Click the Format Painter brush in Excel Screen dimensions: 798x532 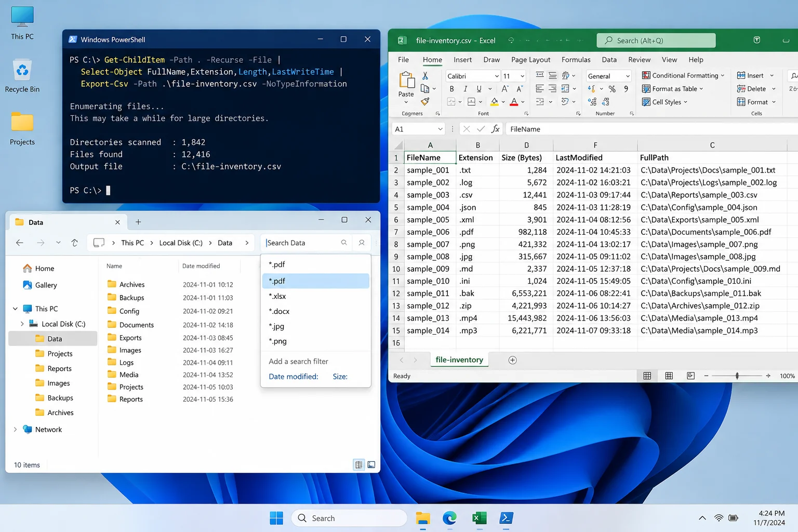click(x=425, y=101)
